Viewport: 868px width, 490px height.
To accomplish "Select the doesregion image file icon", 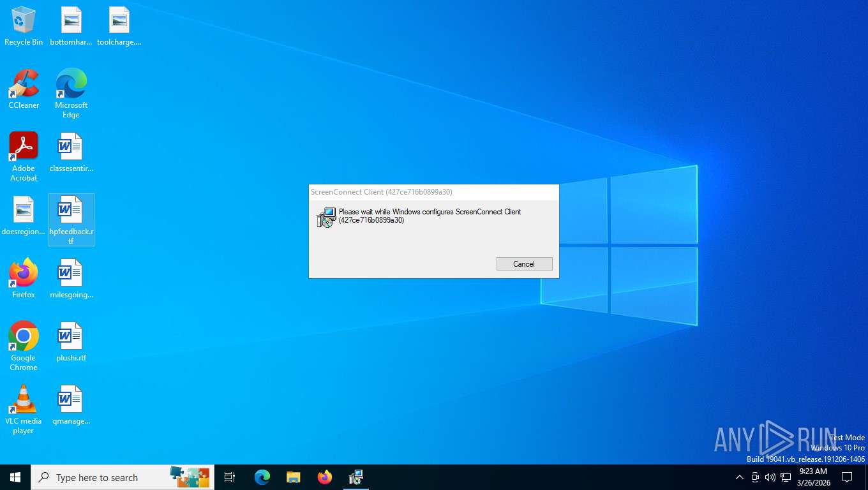I will pos(24,216).
